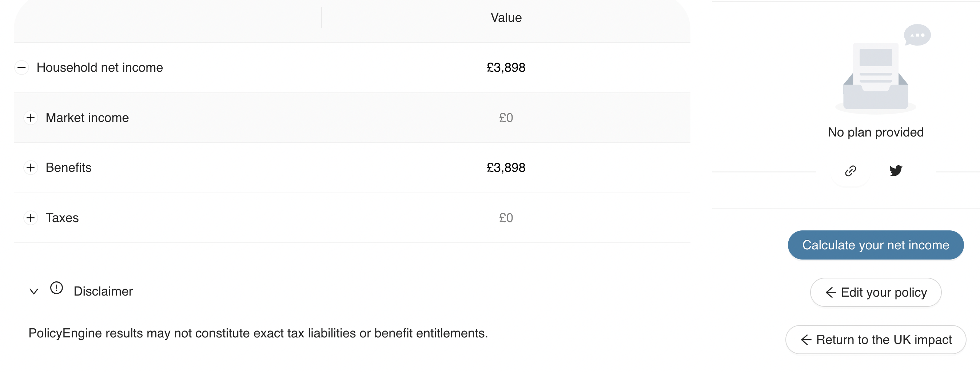980x372 pixels.
Task: Click the £0 value next to Taxes
Action: click(x=506, y=217)
